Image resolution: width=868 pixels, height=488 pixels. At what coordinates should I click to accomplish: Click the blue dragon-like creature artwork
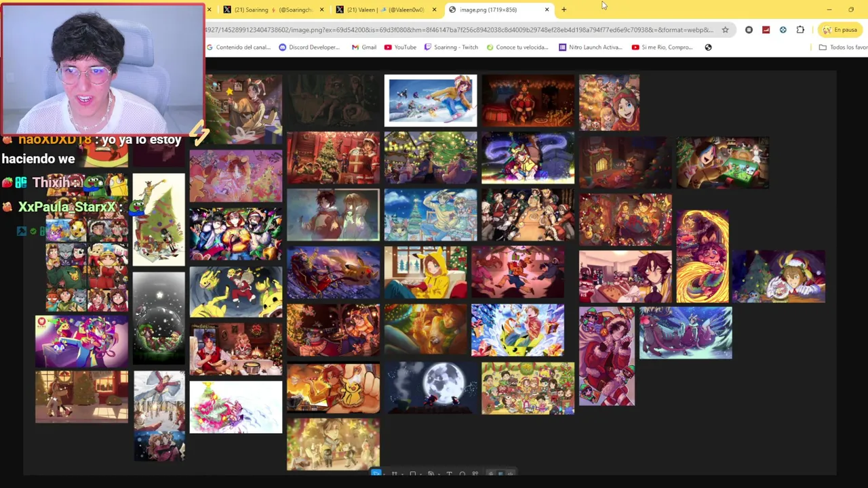[686, 332]
